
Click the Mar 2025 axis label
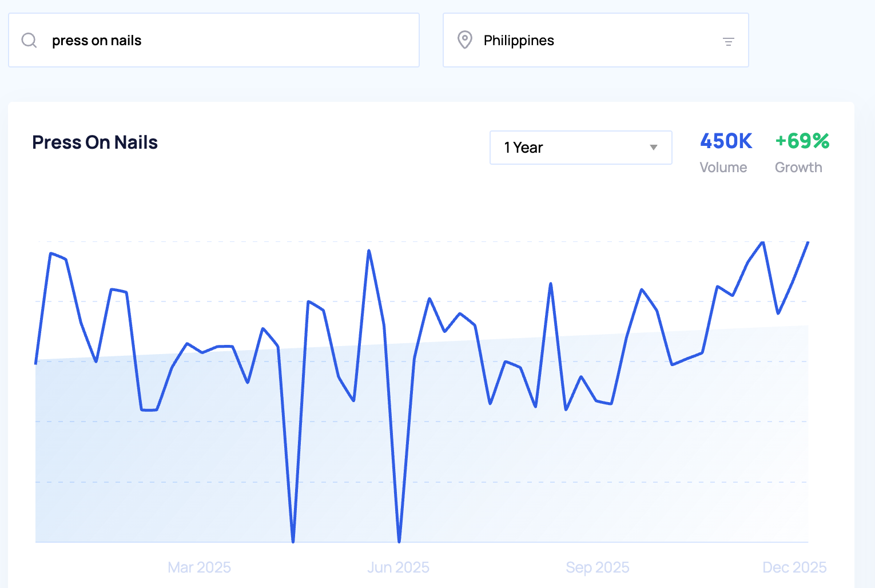pos(199,567)
